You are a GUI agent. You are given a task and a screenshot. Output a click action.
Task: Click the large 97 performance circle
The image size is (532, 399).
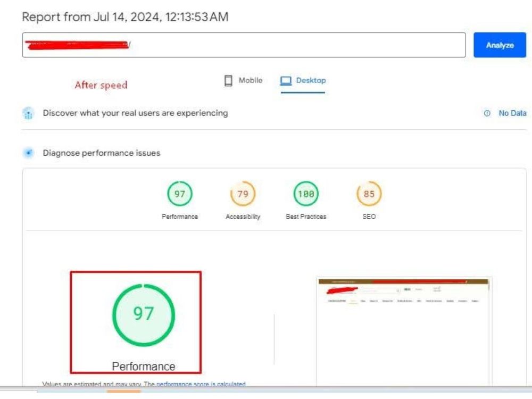pos(144,315)
